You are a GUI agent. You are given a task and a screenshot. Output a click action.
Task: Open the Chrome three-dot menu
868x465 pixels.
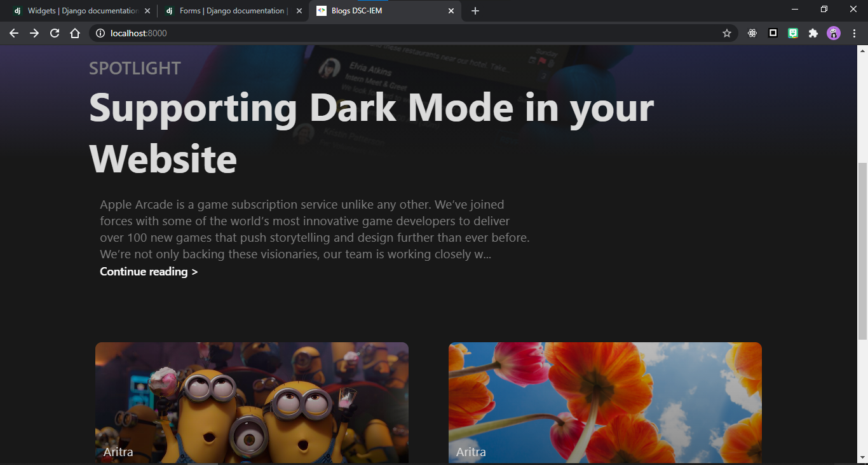pyautogui.click(x=854, y=33)
